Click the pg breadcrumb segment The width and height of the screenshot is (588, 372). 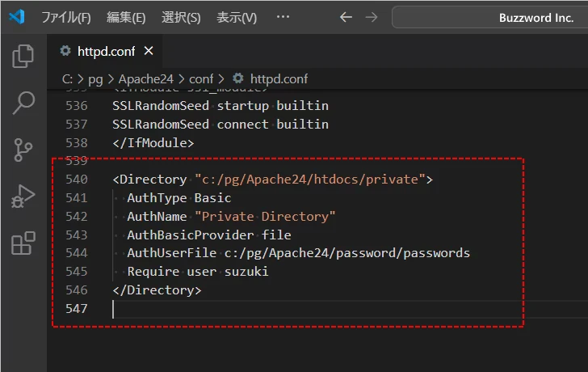tap(94, 79)
